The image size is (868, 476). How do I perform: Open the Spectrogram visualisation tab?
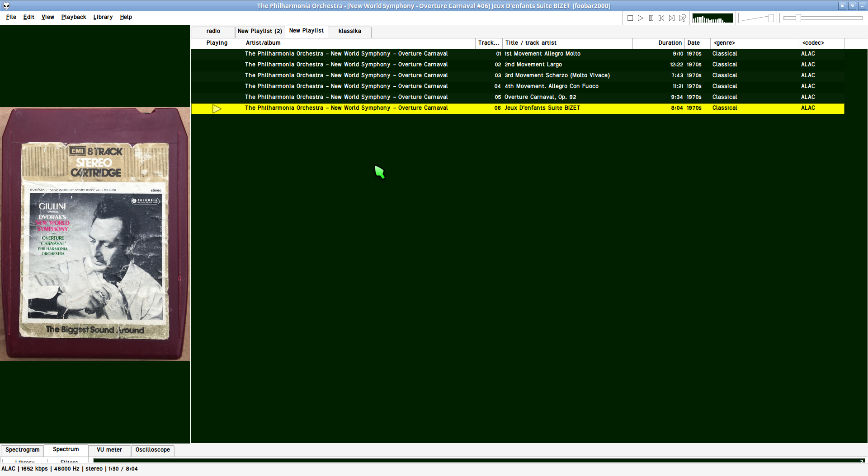(x=23, y=450)
